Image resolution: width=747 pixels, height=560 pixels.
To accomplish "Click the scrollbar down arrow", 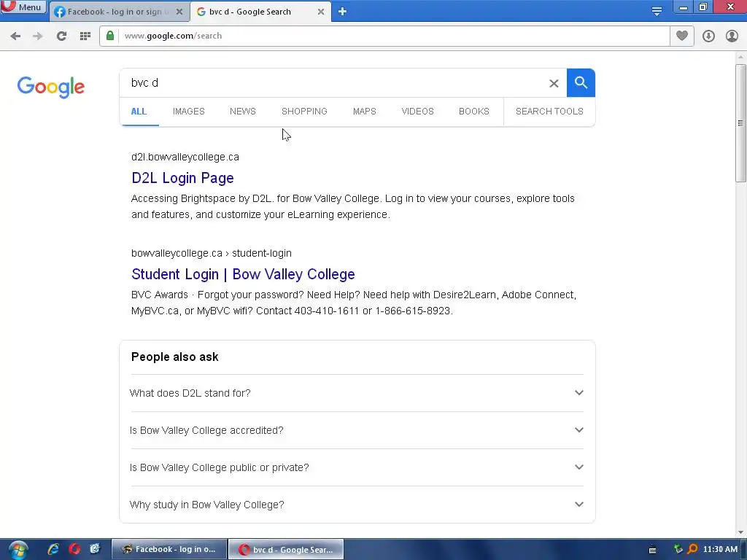I will click(740, 532).
